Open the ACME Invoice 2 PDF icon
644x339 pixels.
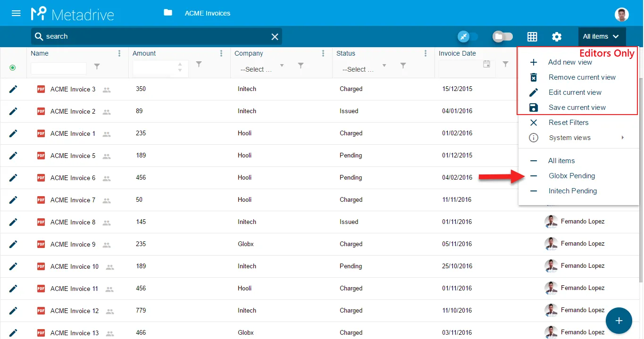(41, 111)
